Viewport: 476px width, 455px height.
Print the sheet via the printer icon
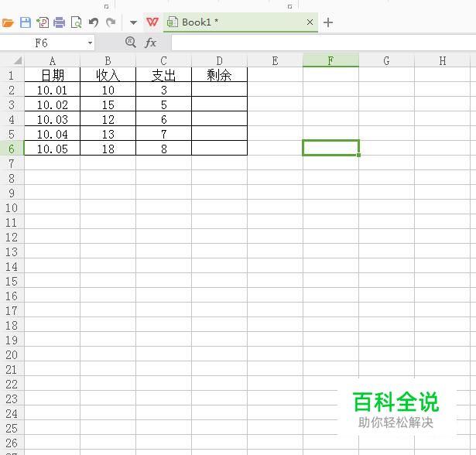59,22
